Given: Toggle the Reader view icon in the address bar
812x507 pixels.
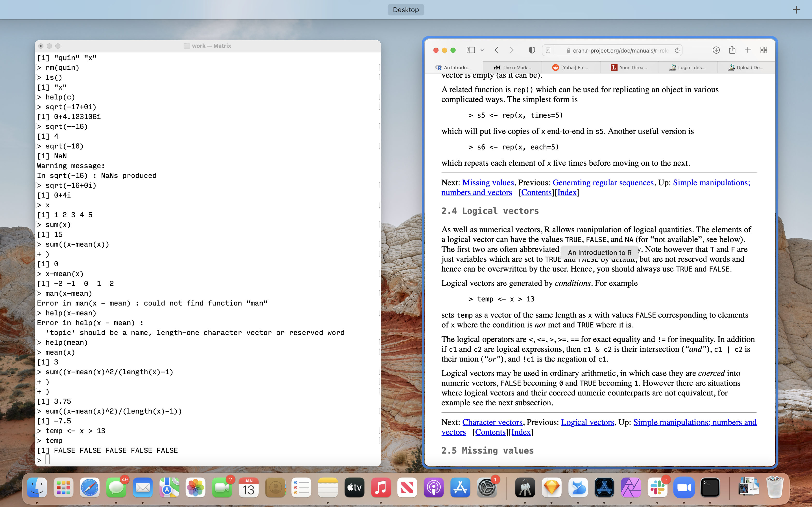Looking at the screenshot, I should point(548,50).
